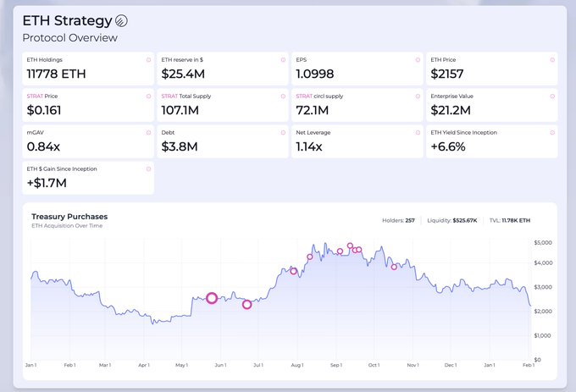Open info icon on ETH reserve card

tap(283, 60)
